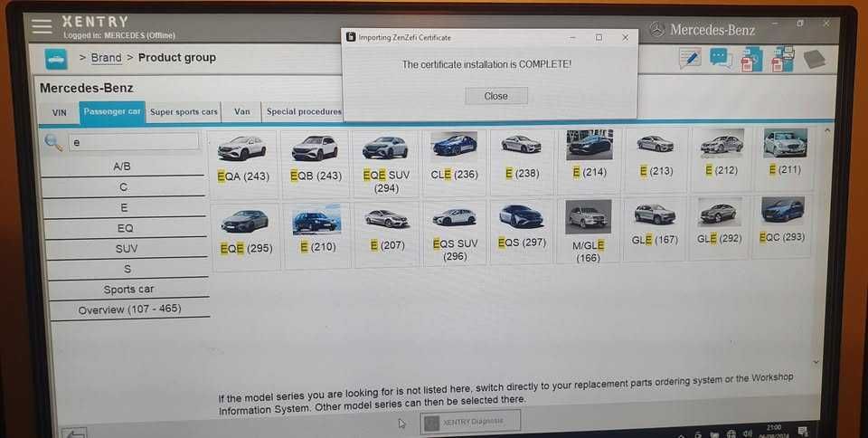
Task: Filter by the Sports car category
Action: (129, 290)
